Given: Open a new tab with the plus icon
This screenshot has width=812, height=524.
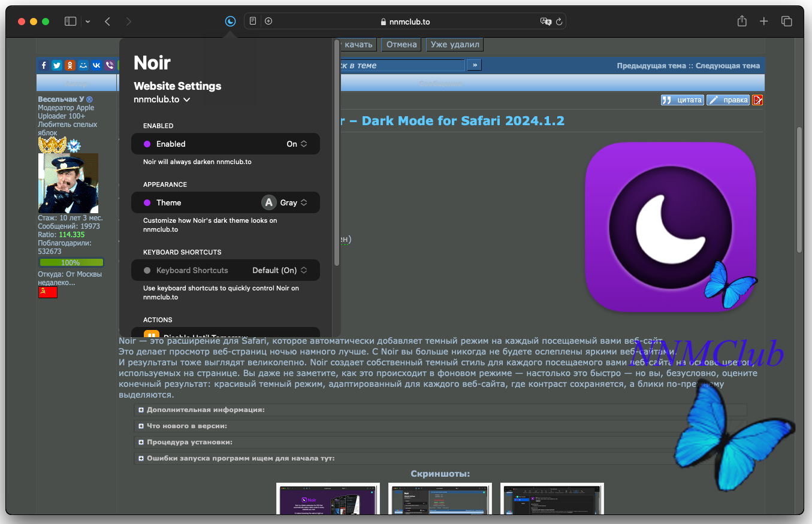Looking at the screenshot, I should 763,22.
